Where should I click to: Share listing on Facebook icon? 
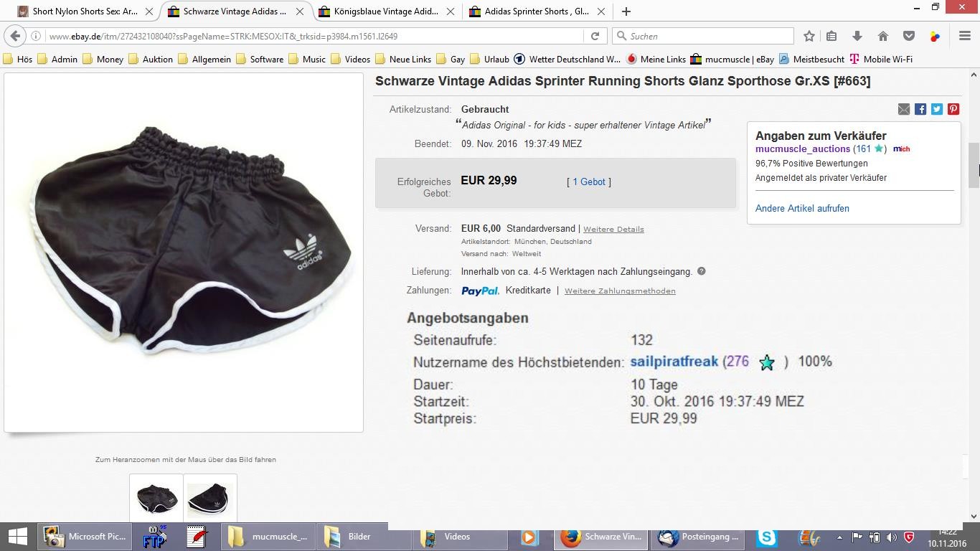(920, 109)
